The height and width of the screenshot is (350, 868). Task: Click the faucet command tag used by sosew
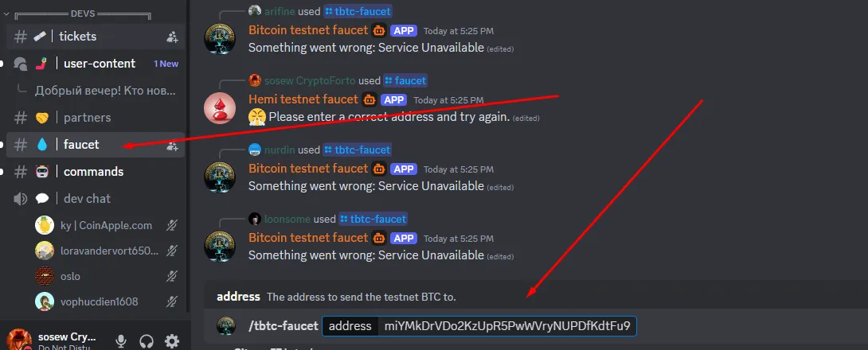pos(406,80)
